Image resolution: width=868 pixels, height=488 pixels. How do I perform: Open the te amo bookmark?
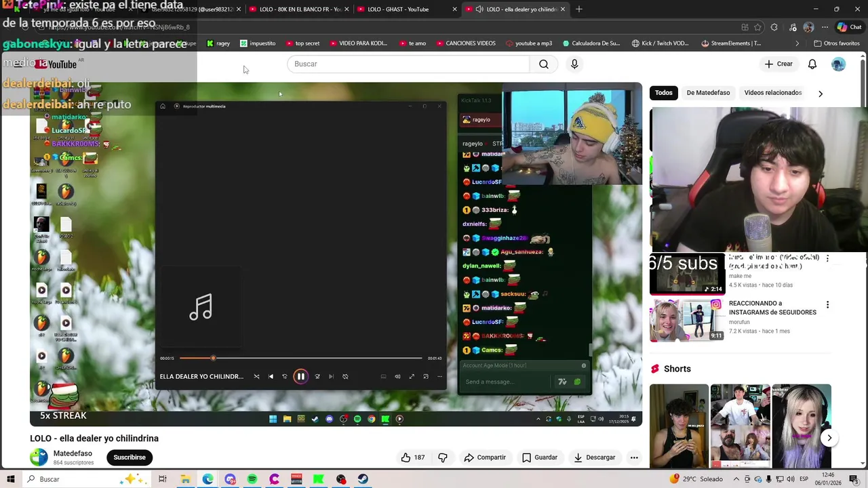click(x=412, y=43)
